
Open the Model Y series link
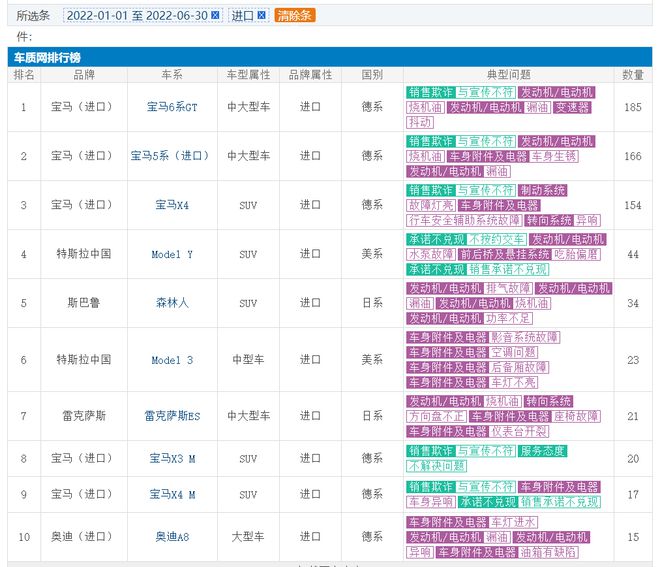(x=172, y=254)
